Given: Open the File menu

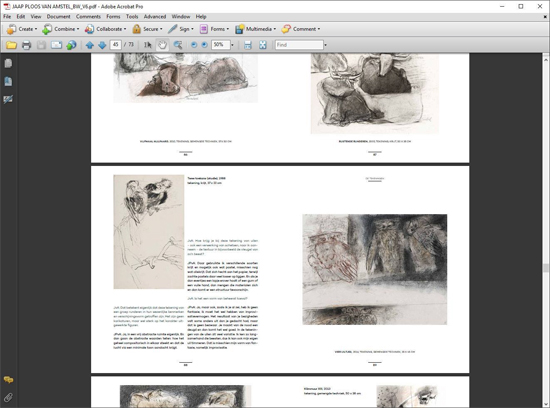Looking at the screenshot, I should pyautogui.click(x=7, y=16).
